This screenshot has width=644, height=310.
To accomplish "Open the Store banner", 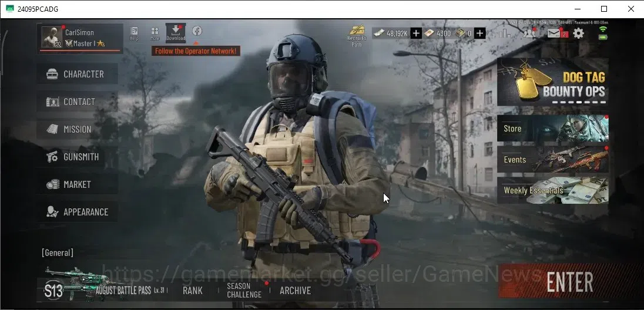I will [552, 129].
